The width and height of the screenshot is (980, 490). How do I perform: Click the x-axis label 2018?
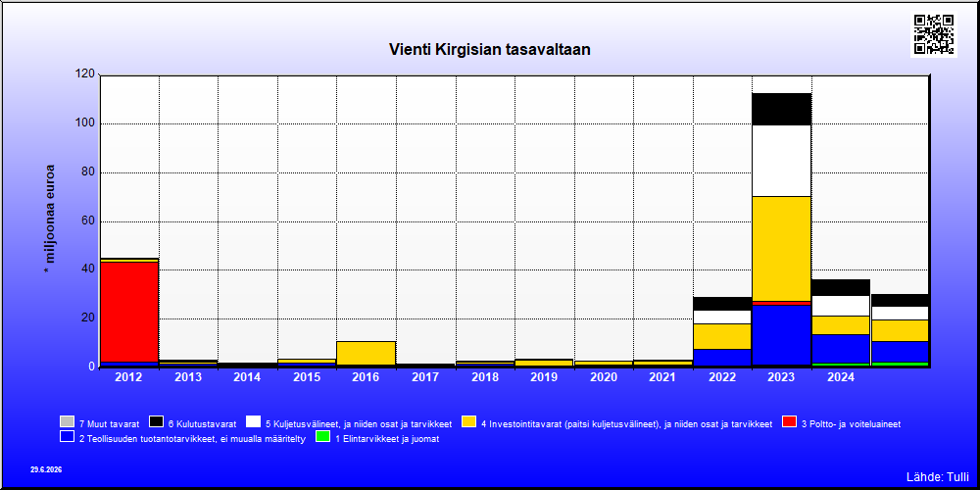[485, 377]
